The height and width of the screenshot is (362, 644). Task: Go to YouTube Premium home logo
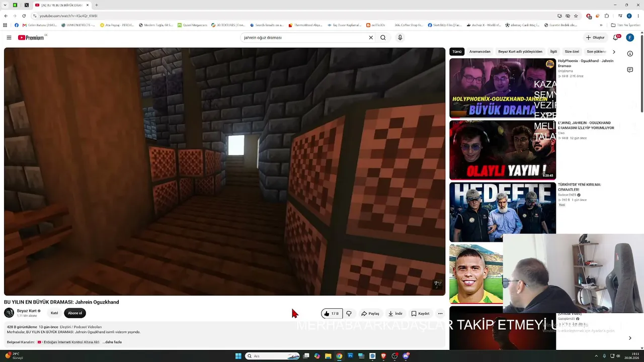[x=32, y=38]
